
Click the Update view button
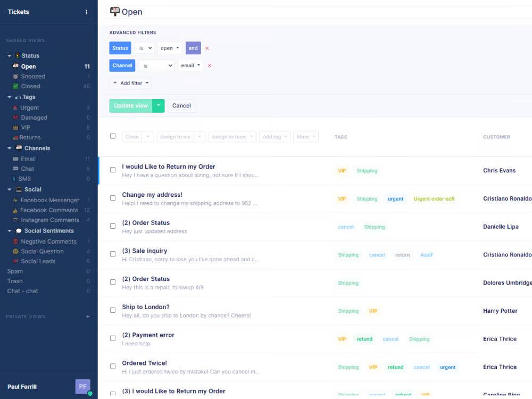pos(131,105)
